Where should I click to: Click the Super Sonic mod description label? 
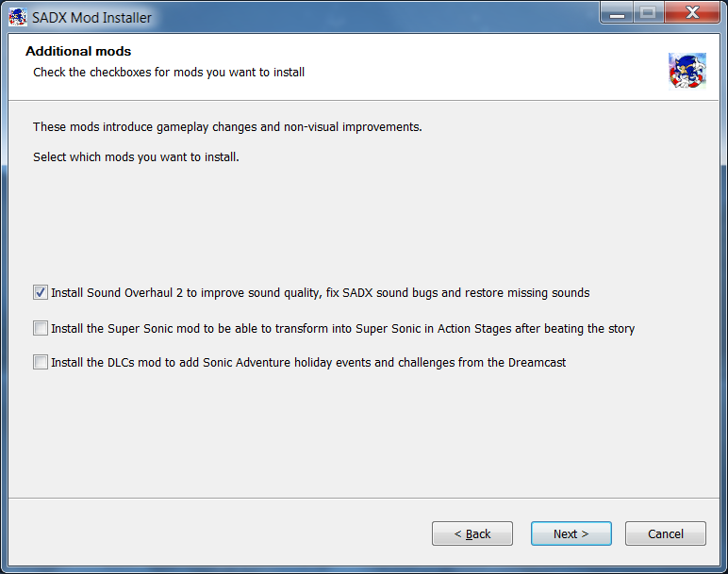coord(342,329)
